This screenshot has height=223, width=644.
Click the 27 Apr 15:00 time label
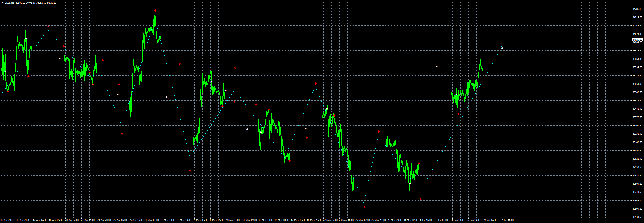[136, 220]
